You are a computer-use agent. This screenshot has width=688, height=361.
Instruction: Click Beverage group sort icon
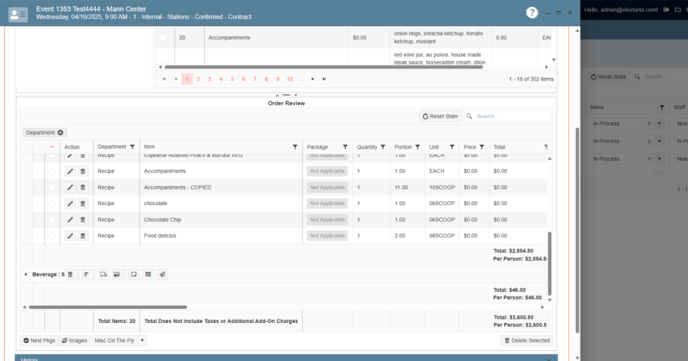[x=86, y=275]
